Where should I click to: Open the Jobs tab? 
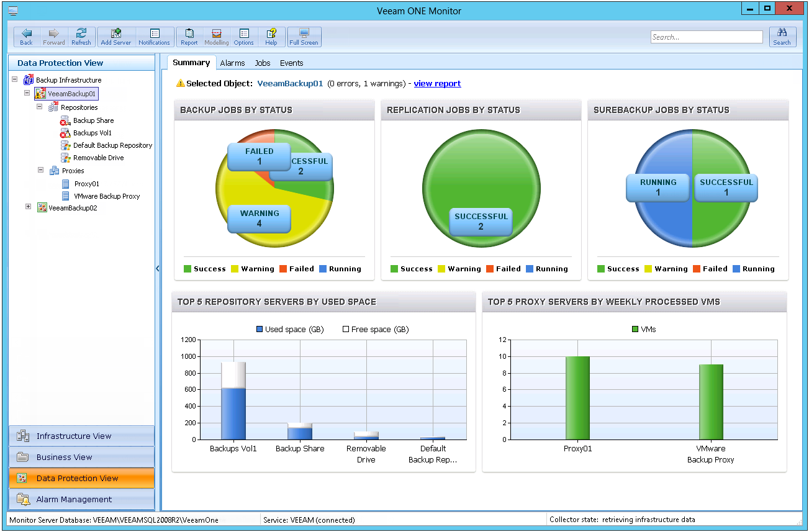click(x=263, y=63)
